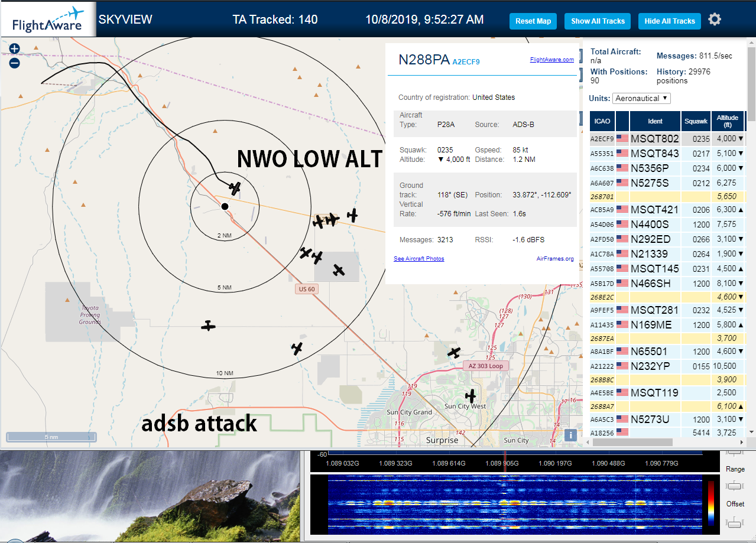
Task: Click the US flag in the N232YP row
Action: click(622, 366)
